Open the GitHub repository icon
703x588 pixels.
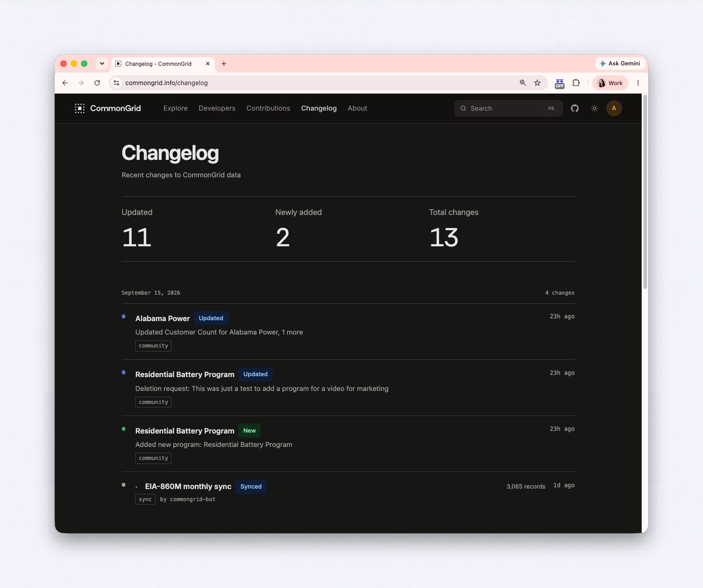click(x=575, y=108)
